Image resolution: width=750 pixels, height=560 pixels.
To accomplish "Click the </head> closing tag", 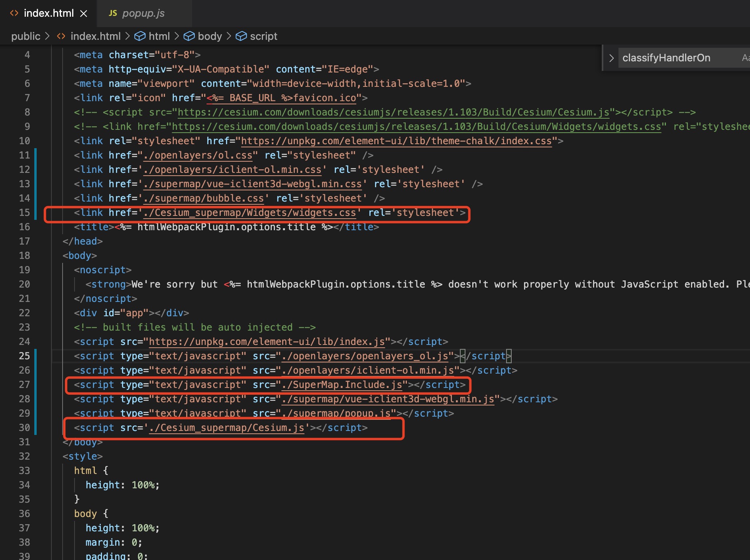I will pos(82,241).
